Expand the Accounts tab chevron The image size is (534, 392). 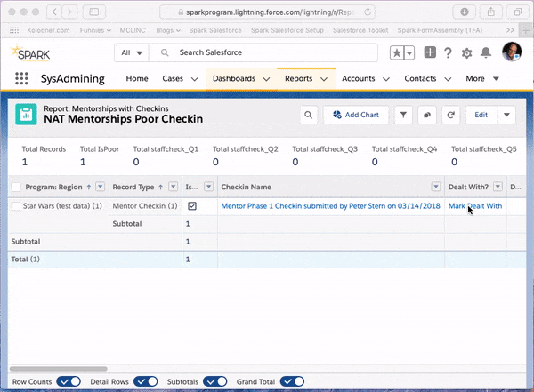[386, 79]
